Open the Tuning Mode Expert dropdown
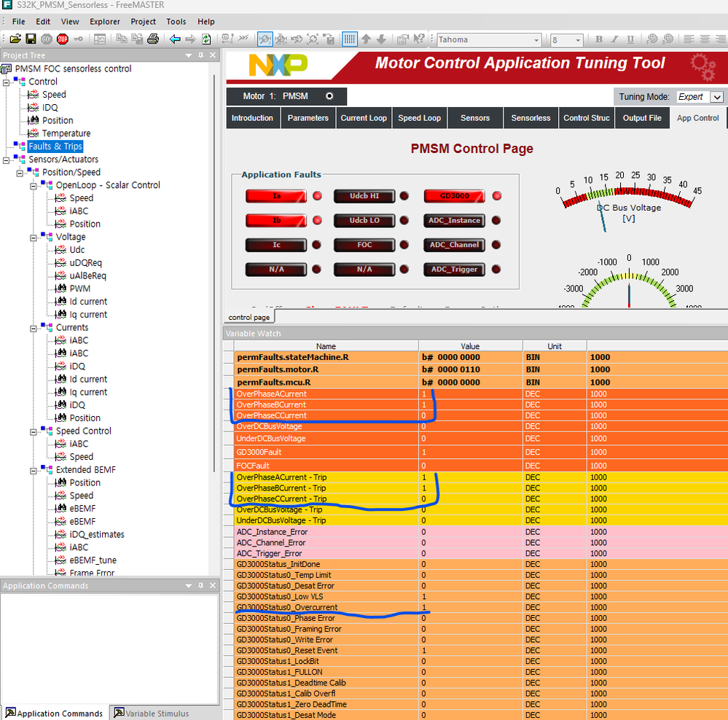 coord(717,97)
